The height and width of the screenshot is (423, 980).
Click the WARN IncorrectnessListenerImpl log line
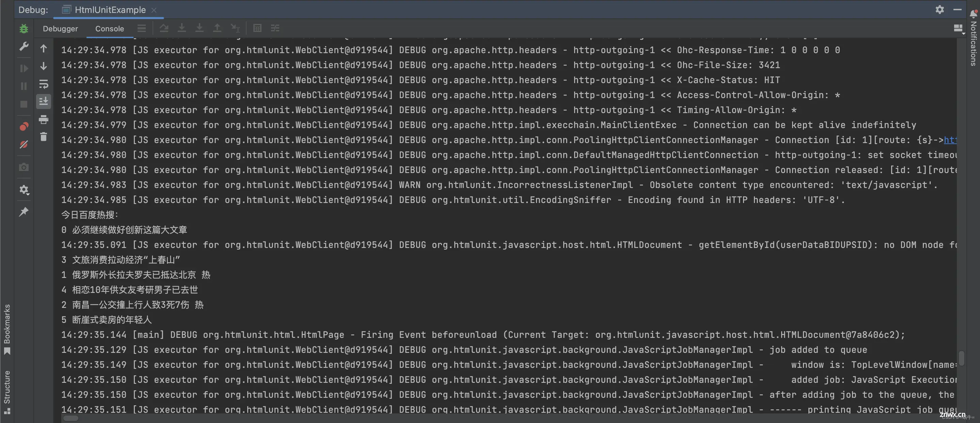tap(499, 185)
